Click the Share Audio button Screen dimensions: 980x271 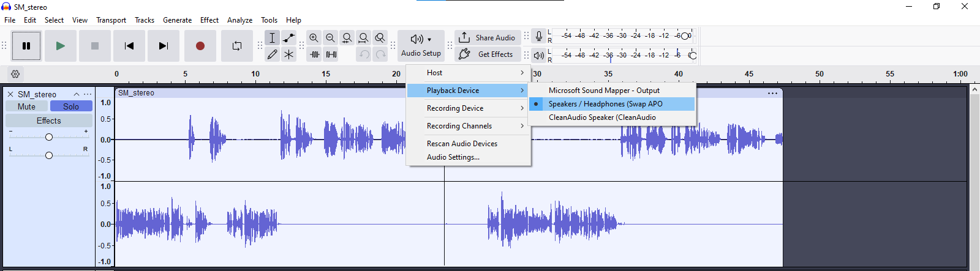click(488, 38)
